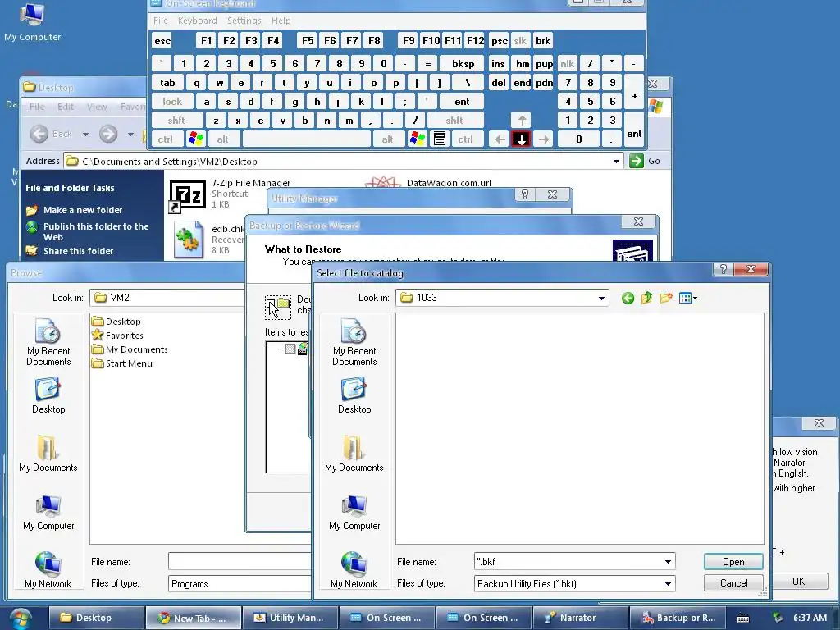Open Keyboard menu in On-Screen Keyboard
This screenshot has height=630, width=840.
pos(197,21)
